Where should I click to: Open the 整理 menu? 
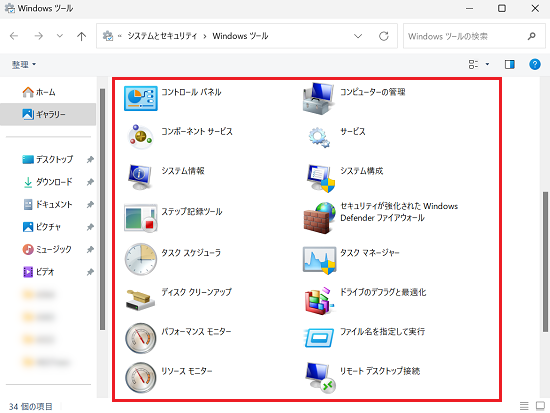pos(24,64)
